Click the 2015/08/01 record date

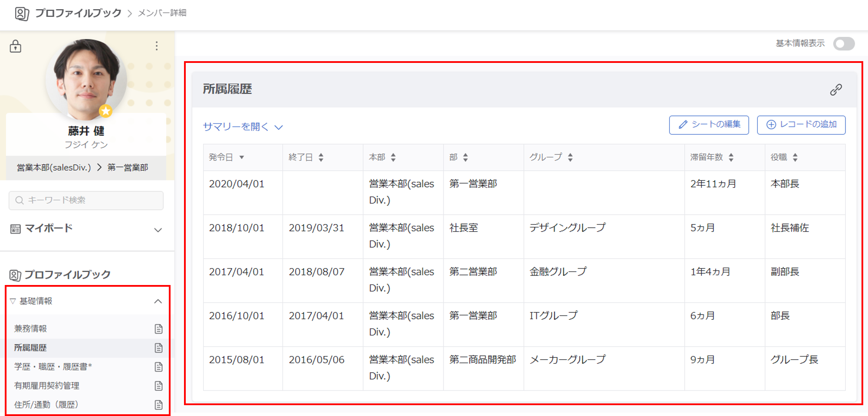[x=237, y=360]
